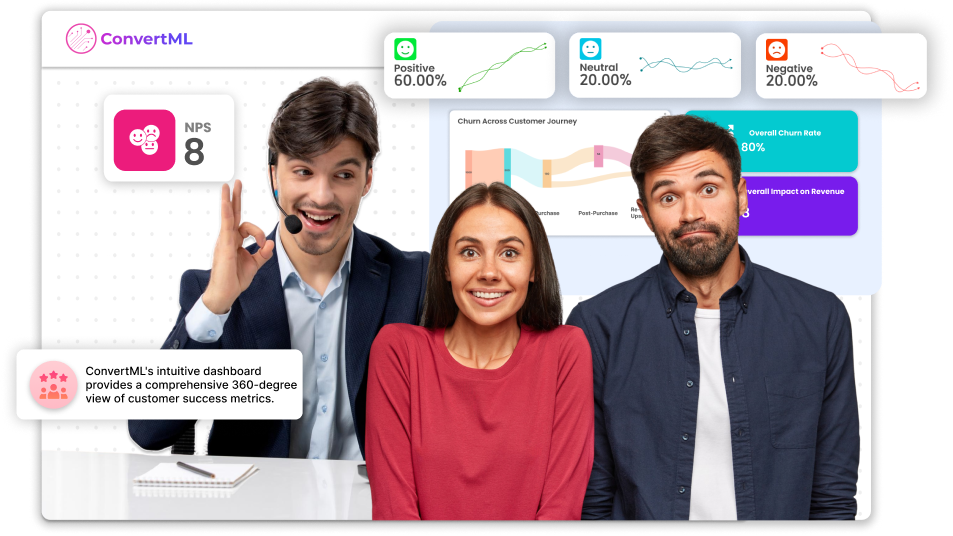Viewport: 953px width, 536px height.
Task: Click the pink node in churn Sankey chart
Action: 598,155
